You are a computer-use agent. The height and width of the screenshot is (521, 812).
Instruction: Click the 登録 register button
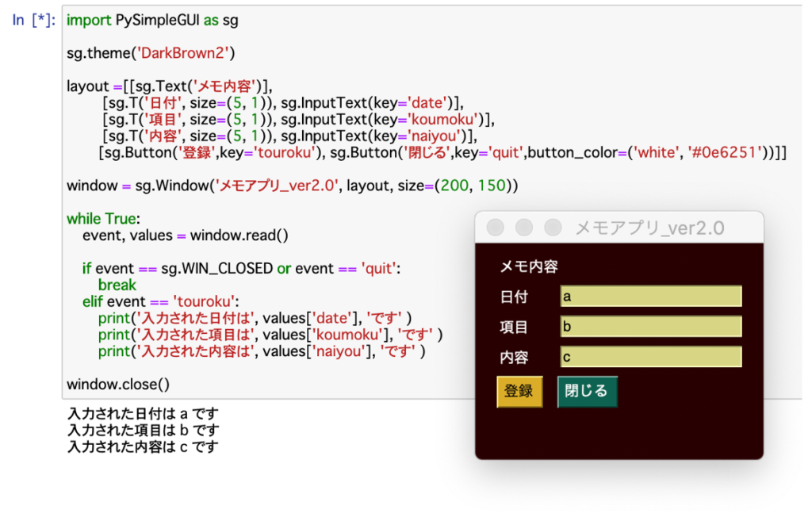[519, 391]
